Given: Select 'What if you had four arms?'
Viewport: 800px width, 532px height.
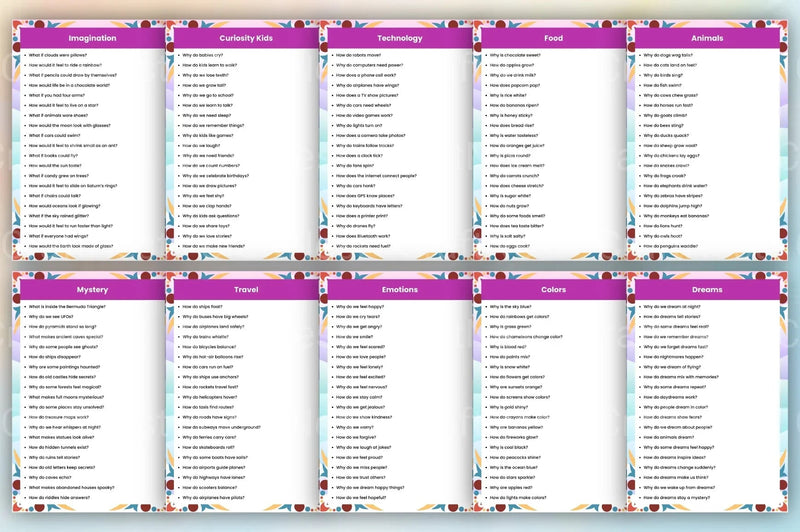Looking at the screenshot, I should 57,95.
